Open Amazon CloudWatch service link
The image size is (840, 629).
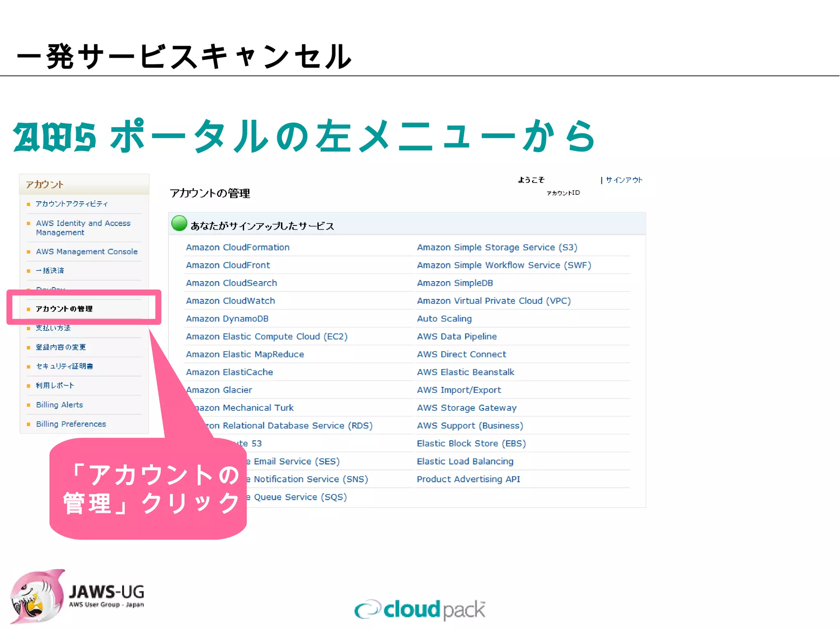231,301
